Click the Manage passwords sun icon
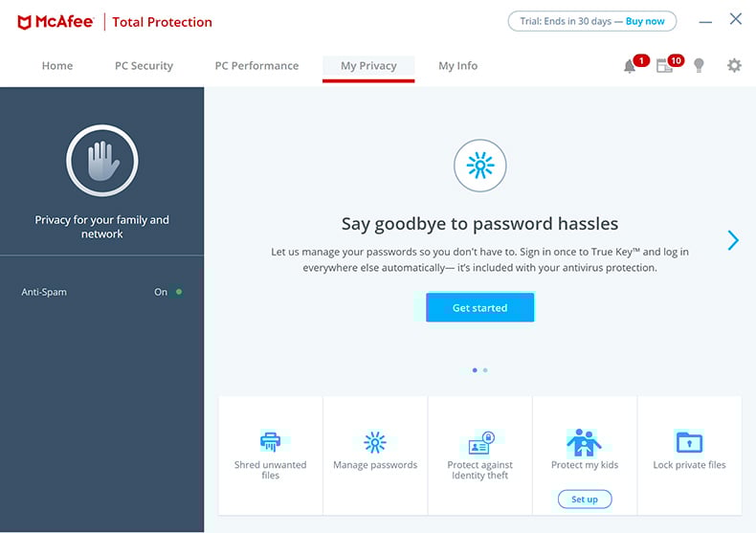Viewport: 756px width, 533px height. point(374,442)
